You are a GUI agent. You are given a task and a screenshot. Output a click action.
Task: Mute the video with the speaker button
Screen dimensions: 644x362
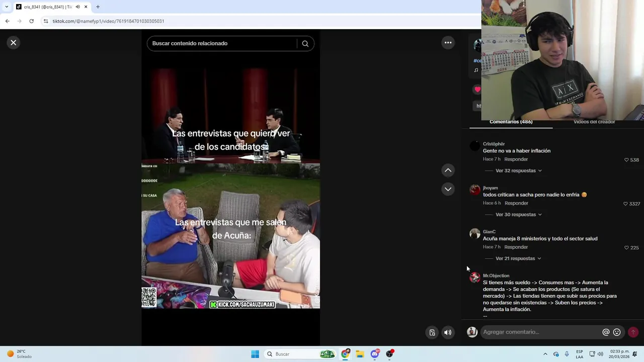pos(448,332)
